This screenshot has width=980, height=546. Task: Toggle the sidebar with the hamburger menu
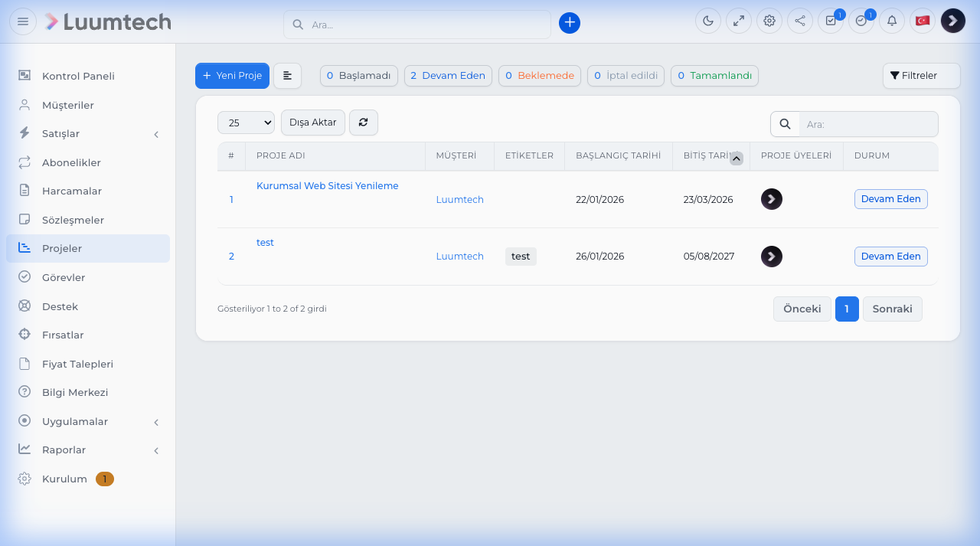23,21
